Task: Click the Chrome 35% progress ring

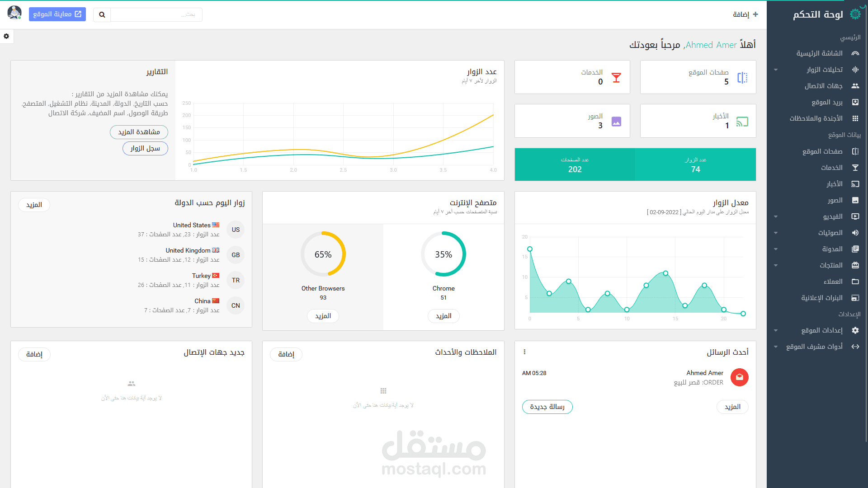Action: (443, 254)
